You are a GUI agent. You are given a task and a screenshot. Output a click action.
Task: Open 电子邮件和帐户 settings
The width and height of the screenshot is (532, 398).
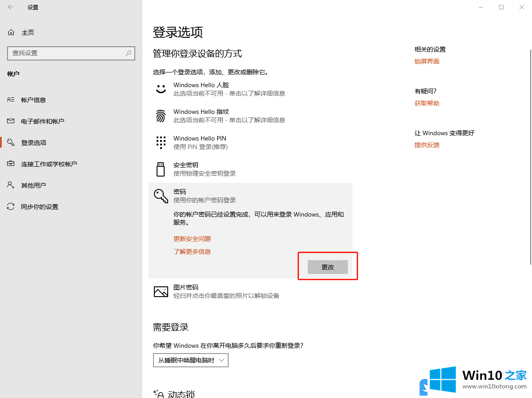[42, 121]
